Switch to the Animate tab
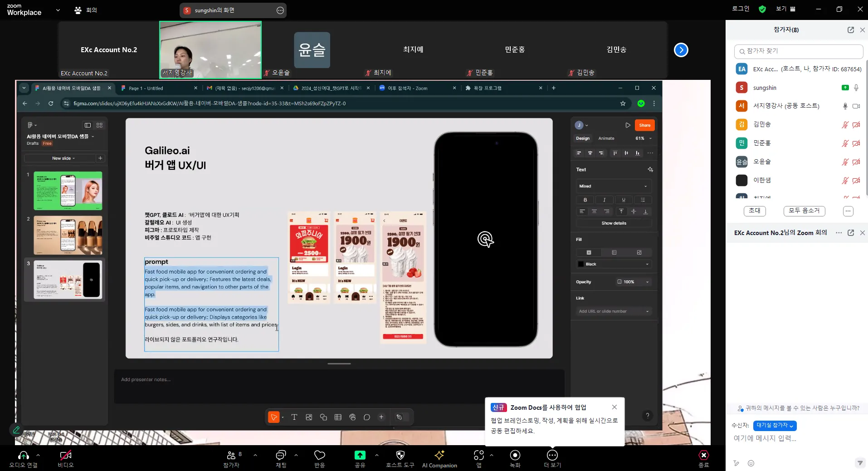This screenshot has height=471, width=868. (606, 138)
